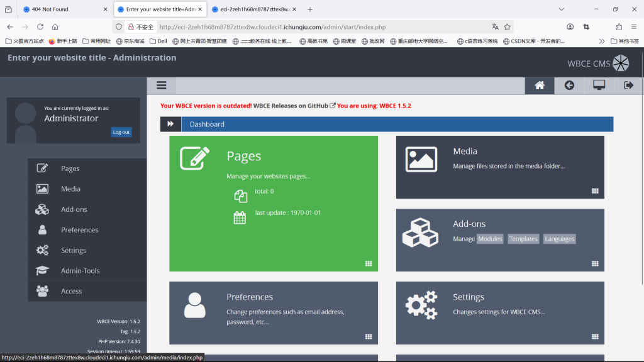Open Pages in the sidebar menu
The width and height of the screenshot is (644, 362).
pos(87,168)
